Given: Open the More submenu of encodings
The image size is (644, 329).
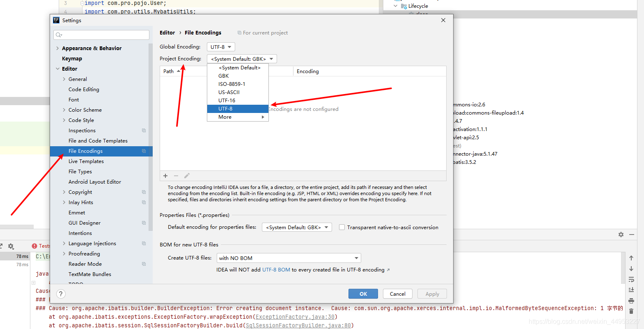Looking at the screenshot, I should 238,117.
